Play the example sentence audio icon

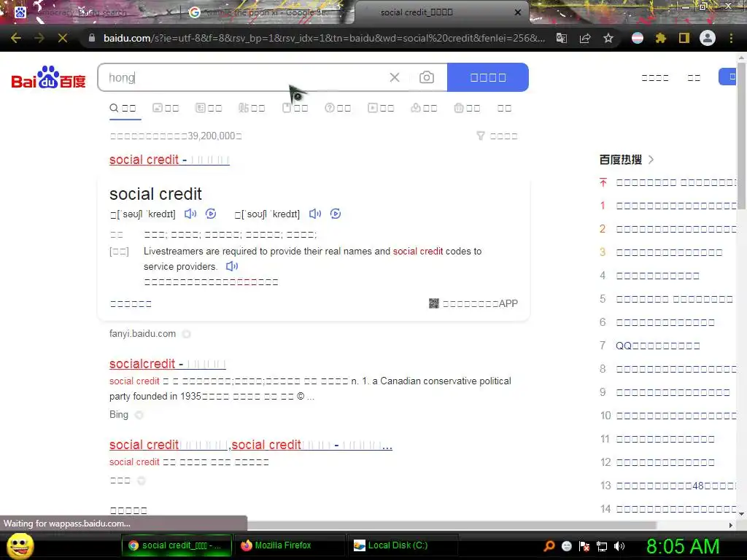[232, 266]
